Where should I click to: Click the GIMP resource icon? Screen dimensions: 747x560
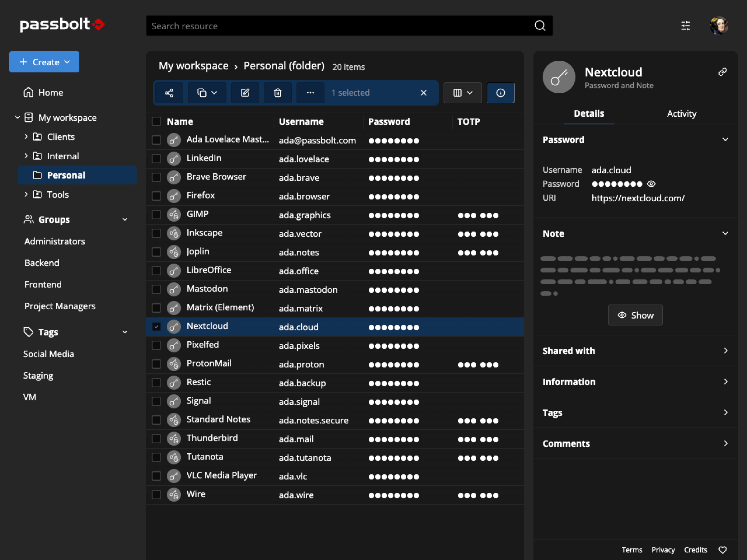[x=174, y=214]
